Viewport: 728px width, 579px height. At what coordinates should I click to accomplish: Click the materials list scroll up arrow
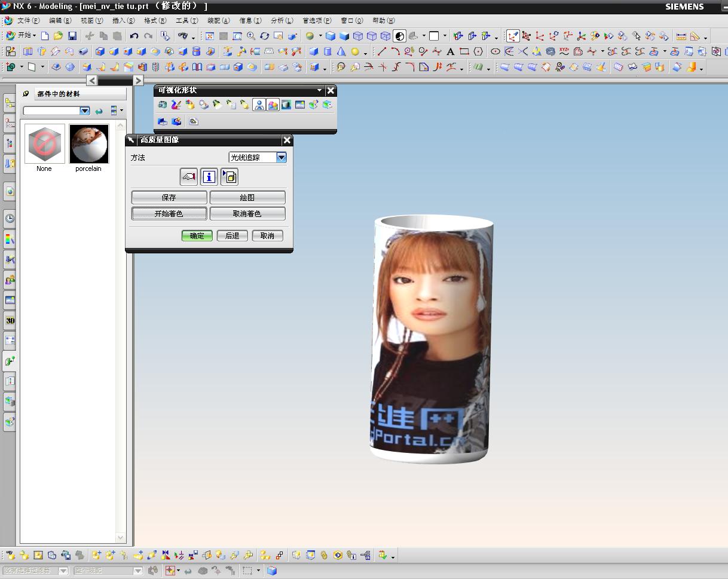pos(120,125)
